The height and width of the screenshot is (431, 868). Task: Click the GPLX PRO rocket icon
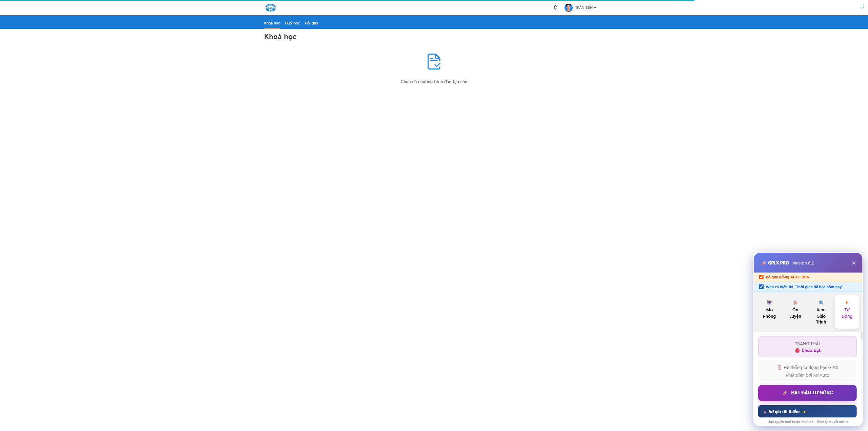[764, 263]
